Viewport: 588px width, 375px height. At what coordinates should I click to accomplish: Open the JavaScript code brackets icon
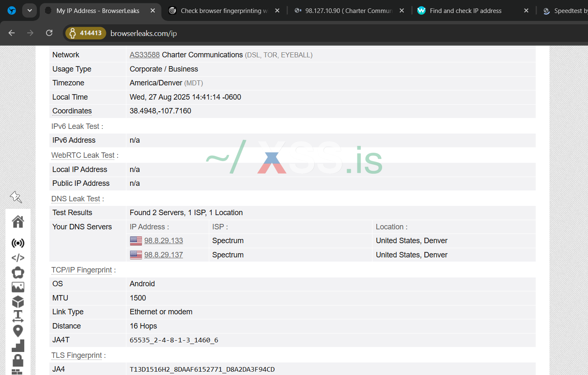[18, 258]
